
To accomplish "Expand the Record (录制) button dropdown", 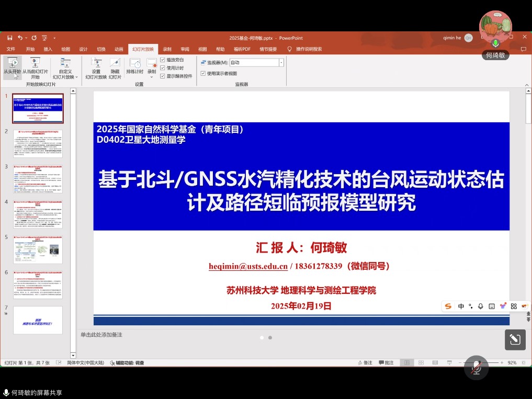I will tap(152, 77).
